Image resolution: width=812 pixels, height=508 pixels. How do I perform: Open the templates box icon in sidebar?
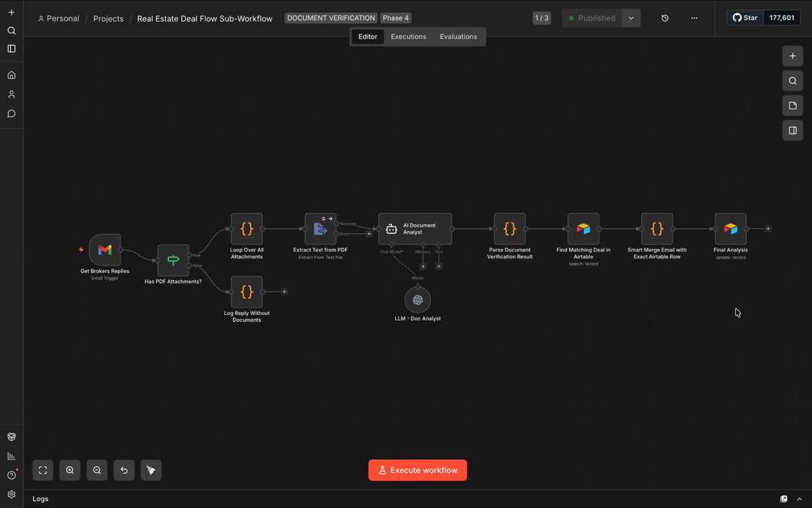12,437
